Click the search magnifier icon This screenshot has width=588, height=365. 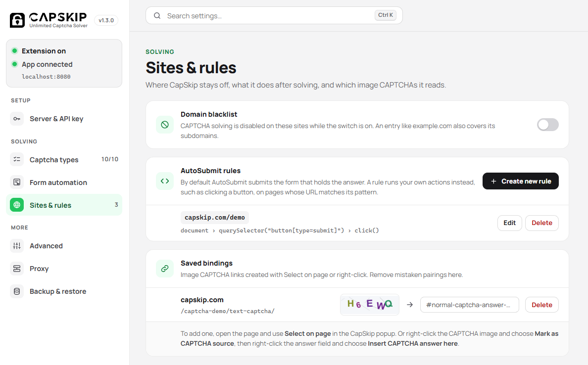(x=157, y=16)
